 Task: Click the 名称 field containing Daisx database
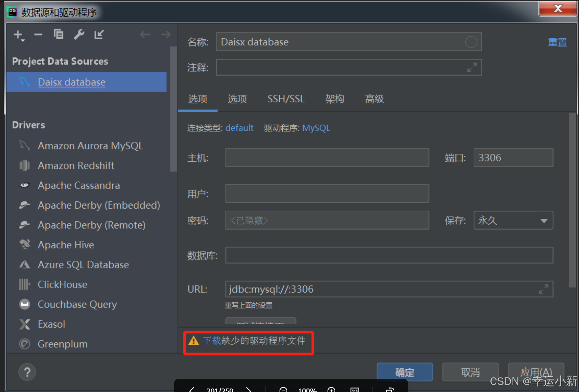349,42
